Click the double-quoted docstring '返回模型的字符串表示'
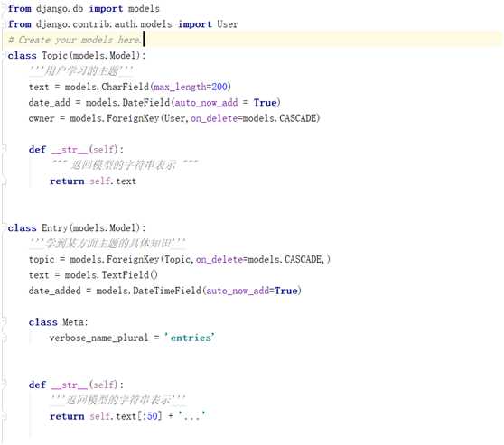The image size is (504, 445). tap(125, 165)
